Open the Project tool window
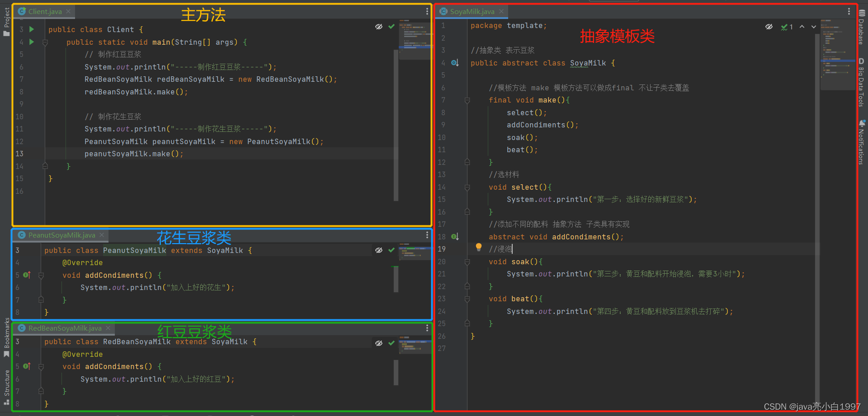 pos(6,22)
